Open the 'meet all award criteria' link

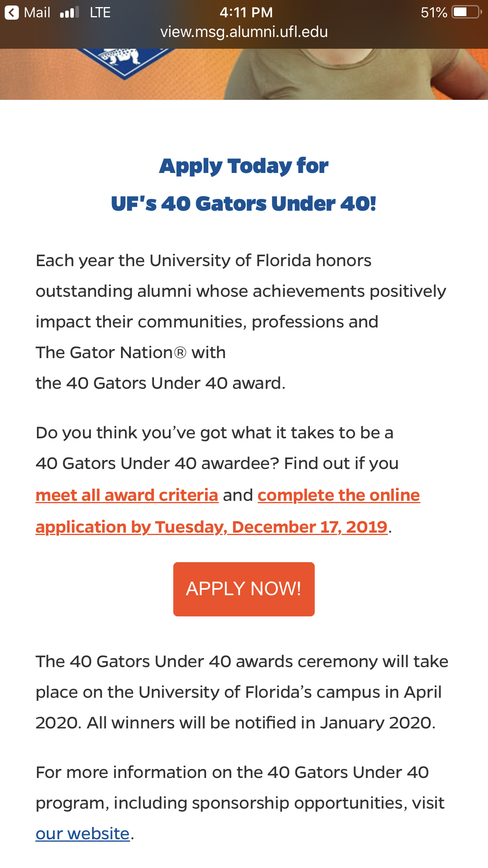click(x=127, y=495)
